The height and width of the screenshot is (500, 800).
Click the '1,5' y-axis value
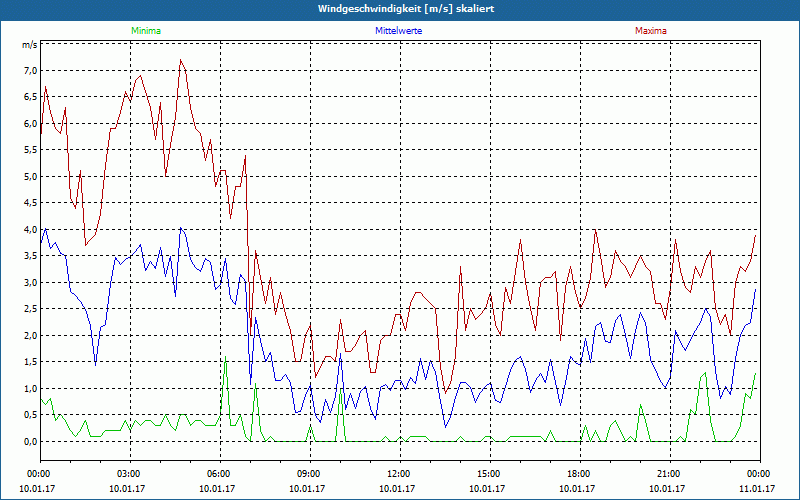click(31, 362)
